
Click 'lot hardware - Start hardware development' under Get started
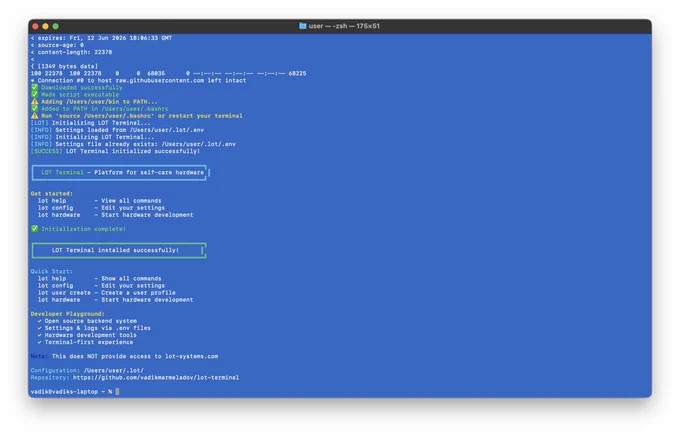coord(115,215)
